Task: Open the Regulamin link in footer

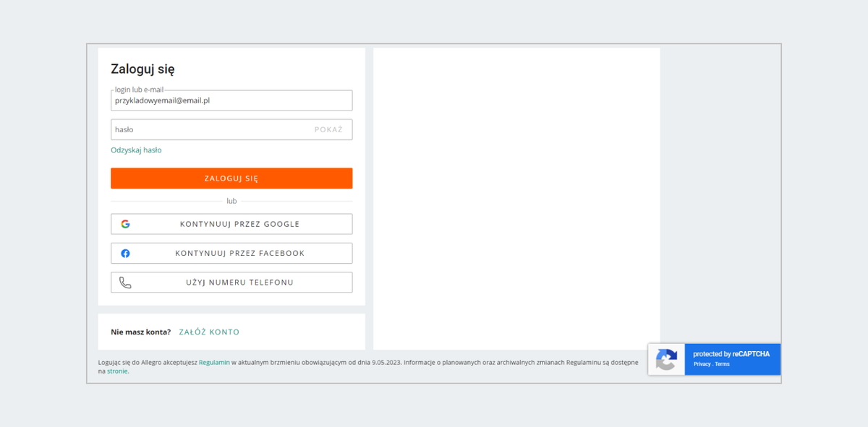Action: (x=214, y=362)
